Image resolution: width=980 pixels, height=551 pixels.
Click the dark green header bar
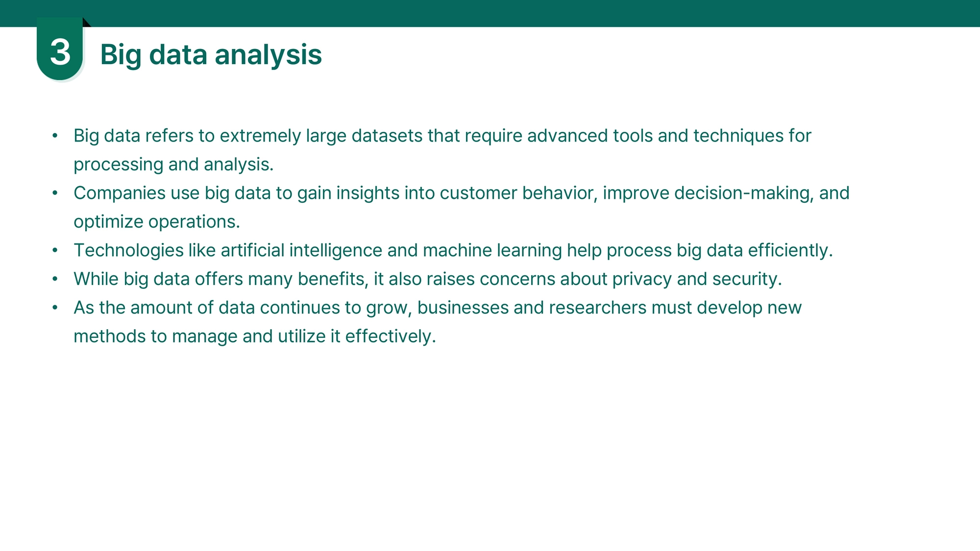tap(490, 13)
